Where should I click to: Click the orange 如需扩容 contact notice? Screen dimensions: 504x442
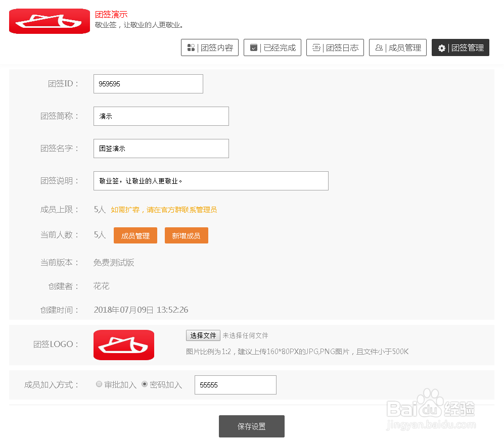(x=164, y=210)
